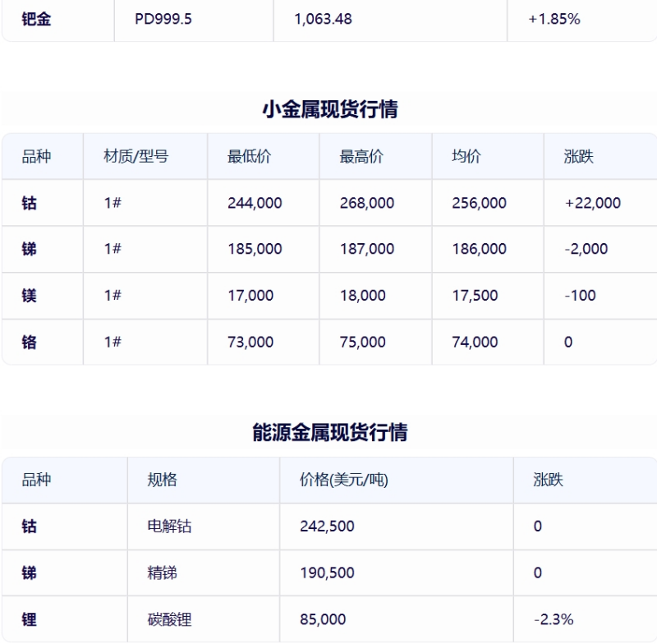Click the 电解钴 specification cell
The height and width of the screenshot is (644, 657).
(169, 527)
